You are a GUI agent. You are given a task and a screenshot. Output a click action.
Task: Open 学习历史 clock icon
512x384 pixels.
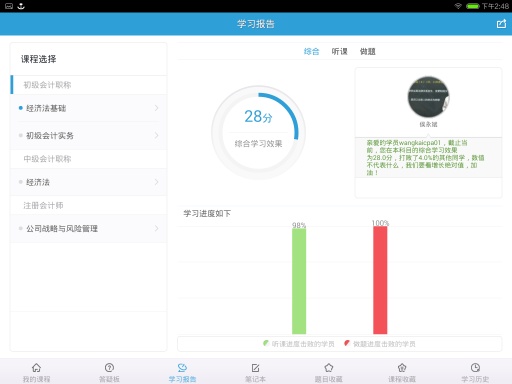click(x=475, y=368)
